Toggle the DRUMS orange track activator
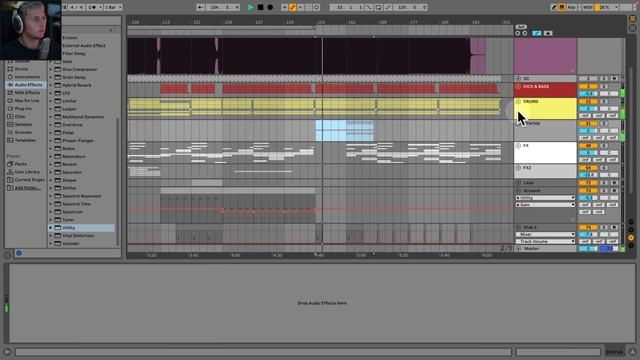640x360 pixels. coord(588,101)
